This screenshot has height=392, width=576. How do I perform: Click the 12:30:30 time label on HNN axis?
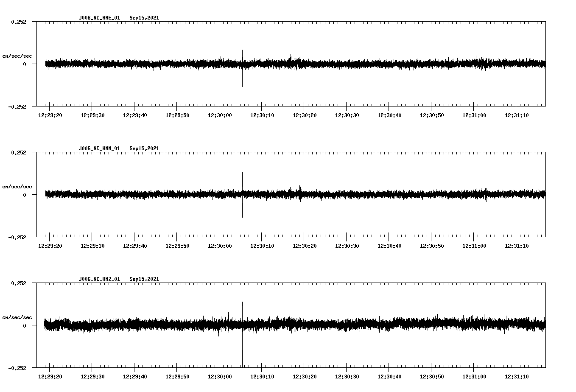(347, 246)
